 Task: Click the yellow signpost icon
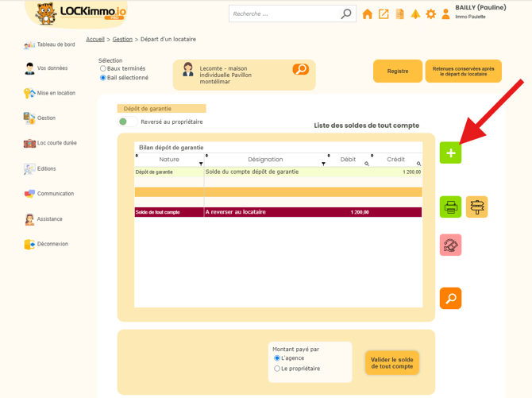[476, 207]
